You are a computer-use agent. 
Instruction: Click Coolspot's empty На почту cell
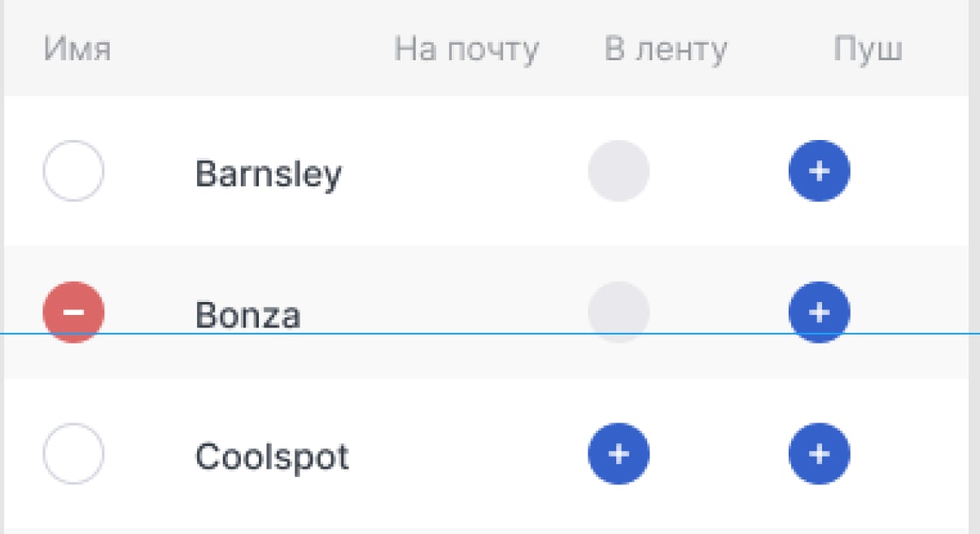(x=466, y=453)
